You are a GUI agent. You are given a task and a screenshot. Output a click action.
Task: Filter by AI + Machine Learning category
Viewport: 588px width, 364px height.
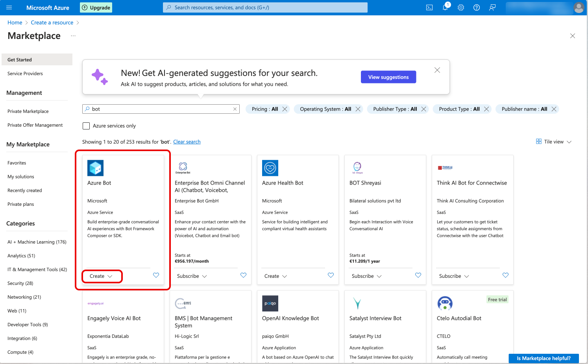[37, 242]
